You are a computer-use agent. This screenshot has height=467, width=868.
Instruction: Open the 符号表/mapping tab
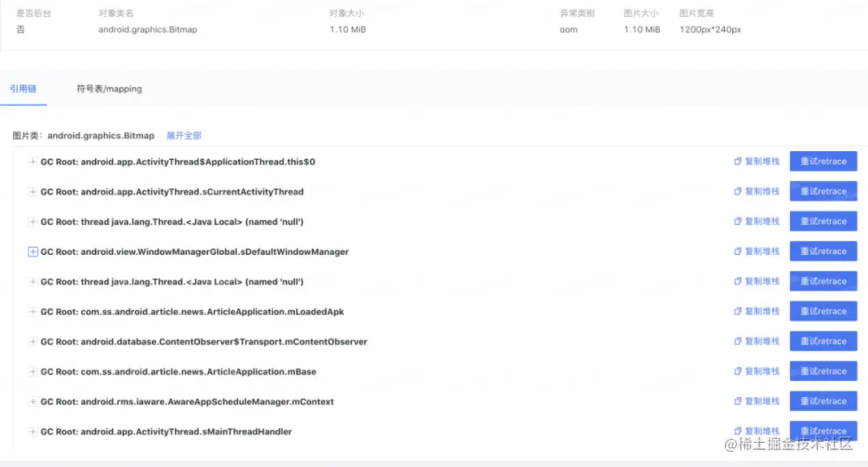(x=109, y=88)
